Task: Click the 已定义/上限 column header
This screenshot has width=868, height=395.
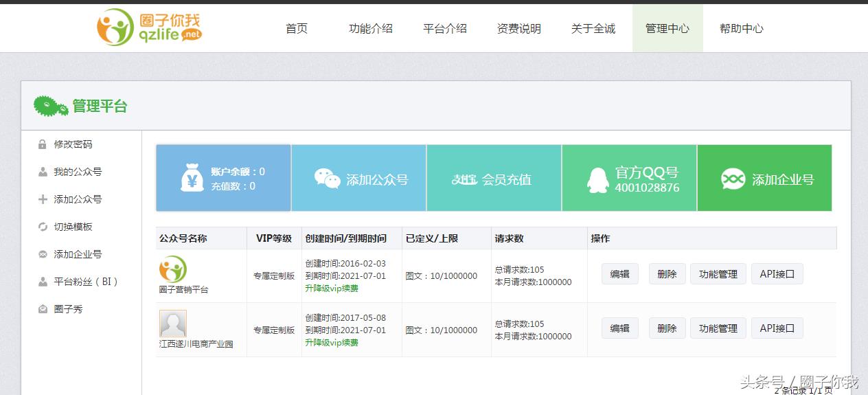Action: pyautogui.click(x=432, y=238)
